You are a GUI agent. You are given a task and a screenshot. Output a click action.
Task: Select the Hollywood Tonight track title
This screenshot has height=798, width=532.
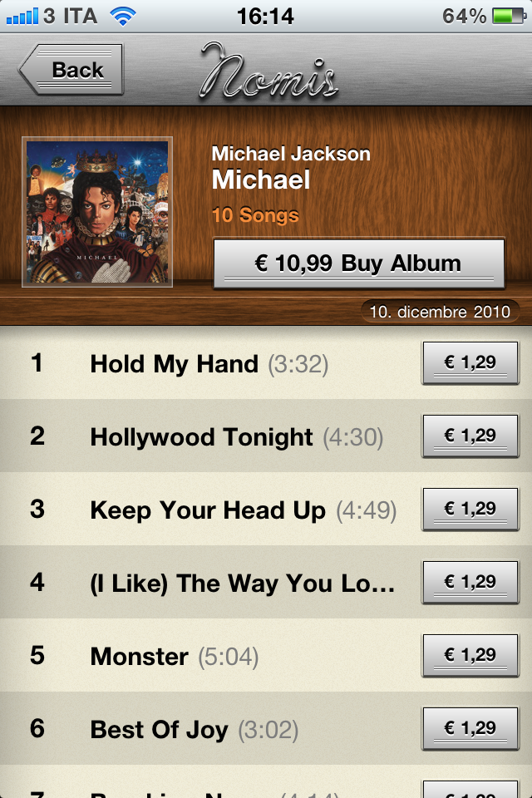(x=202, y=437)
